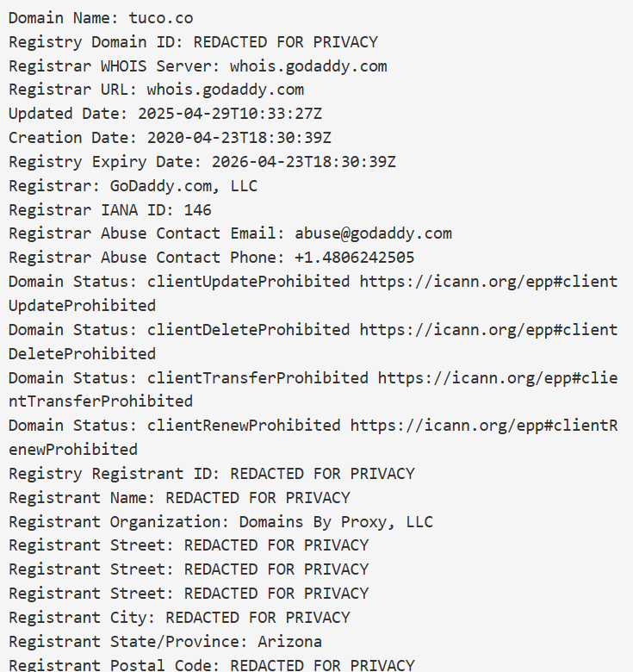Click the Registry Expiry Date value
The image size is (633, 672).
coord(304,162)
